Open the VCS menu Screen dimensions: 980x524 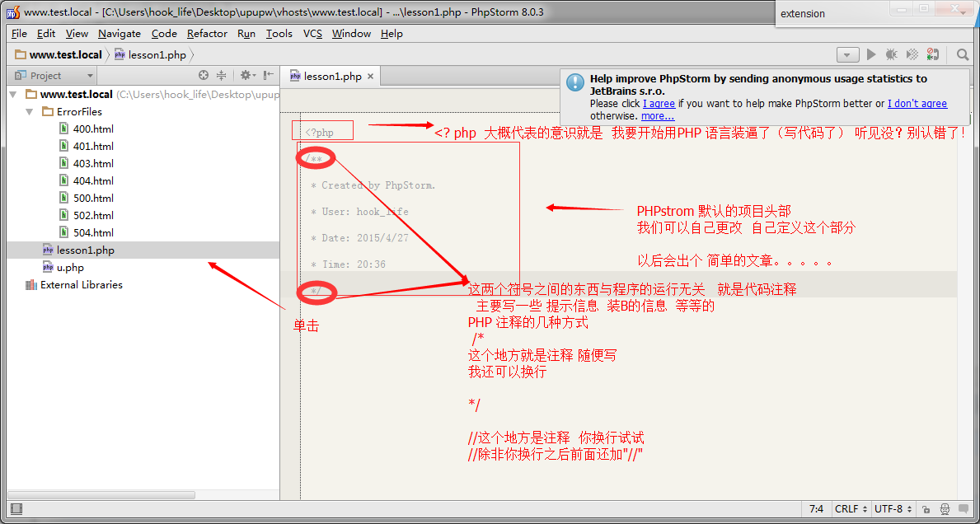(x=312, y=34)
